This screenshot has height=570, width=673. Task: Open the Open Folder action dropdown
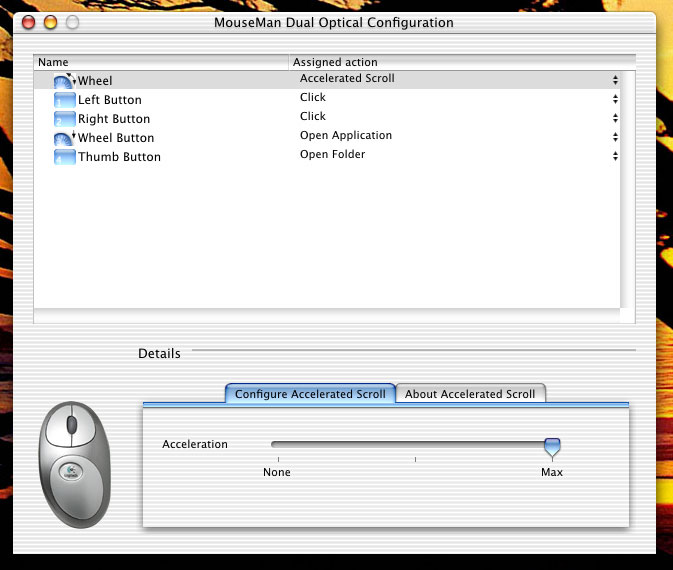615,156
